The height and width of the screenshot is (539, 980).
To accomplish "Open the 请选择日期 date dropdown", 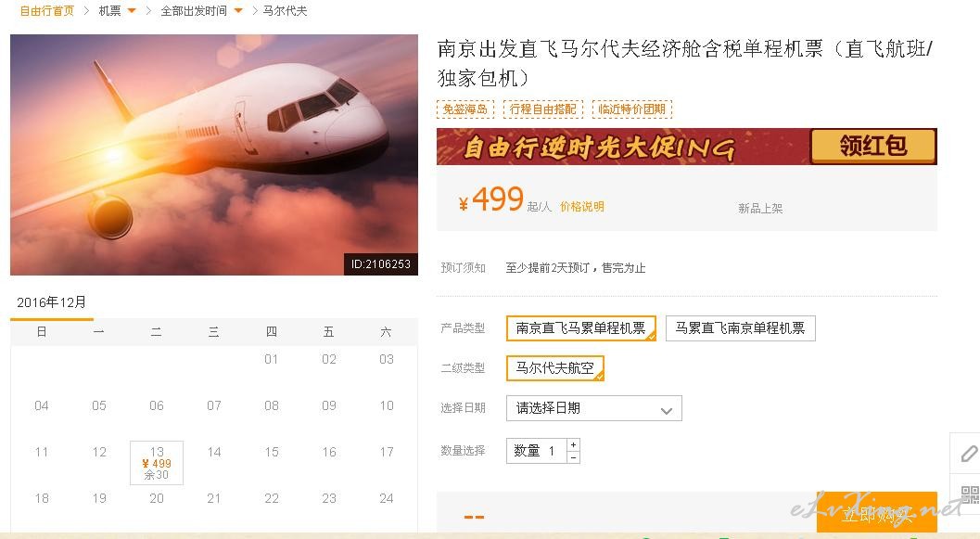I will [593, 408].
